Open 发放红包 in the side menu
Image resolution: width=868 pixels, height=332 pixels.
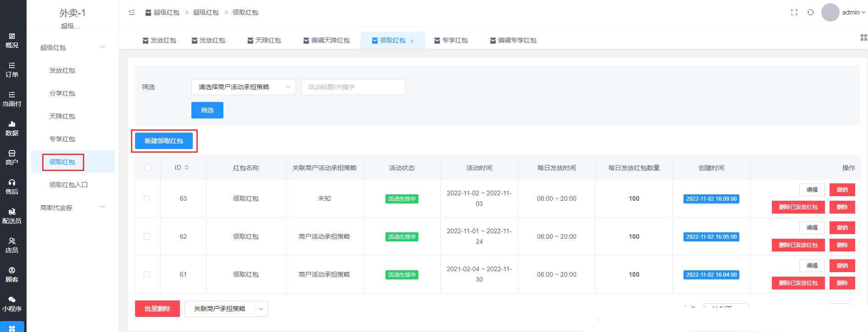point(62,70)
